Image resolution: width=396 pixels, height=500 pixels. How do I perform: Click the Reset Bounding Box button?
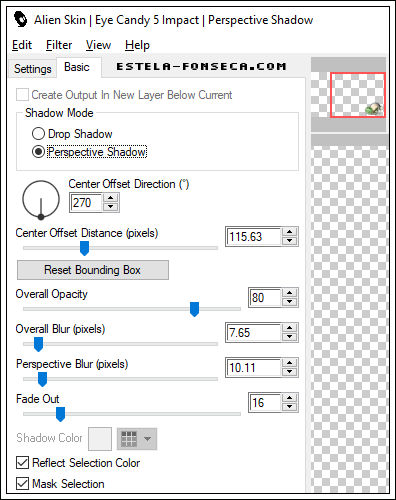click(x=93, y=270)
